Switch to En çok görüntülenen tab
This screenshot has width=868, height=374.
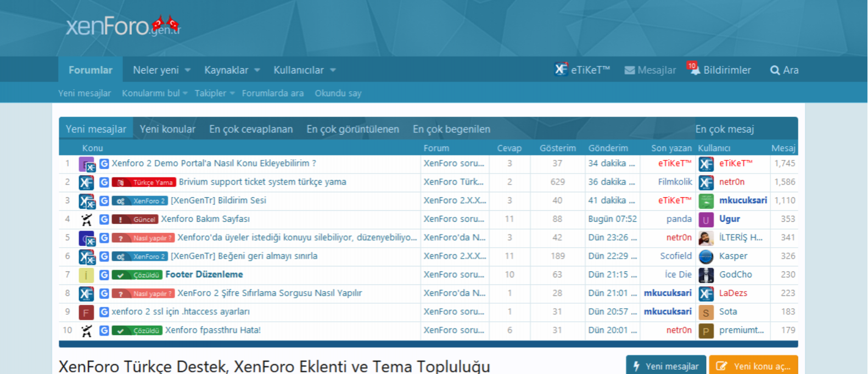pyautogui.click(x=353, y=129)
